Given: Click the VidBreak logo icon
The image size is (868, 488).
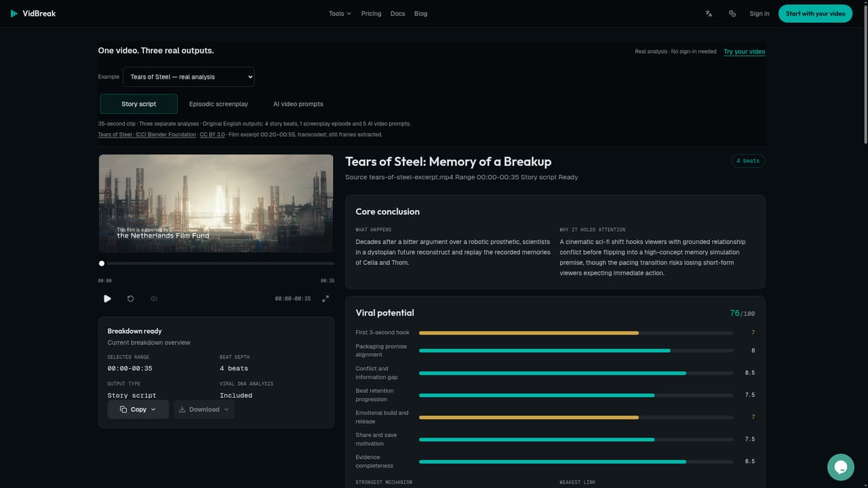Looking at the screenshot, I should 14,14.
